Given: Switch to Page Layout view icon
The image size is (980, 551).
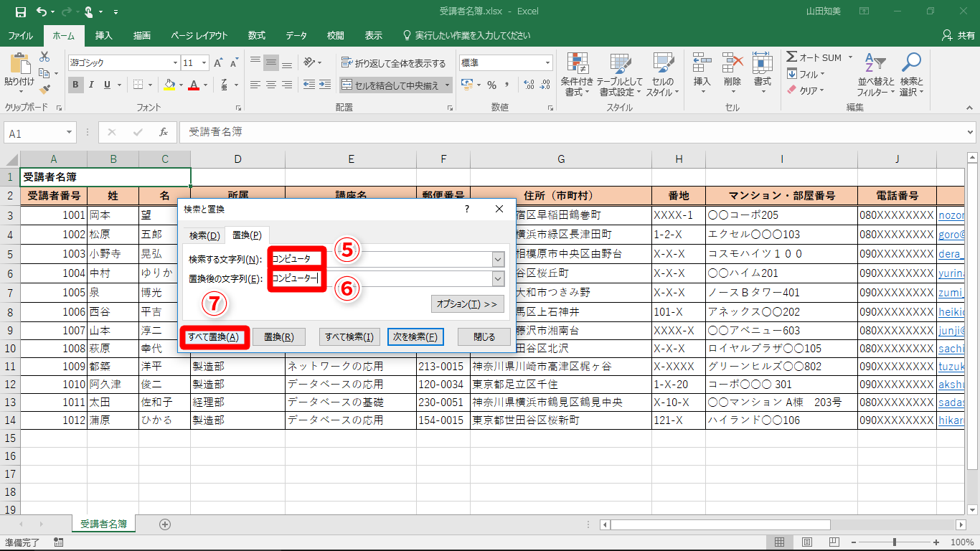Looking at the screenshot, I should coord(807,542).
